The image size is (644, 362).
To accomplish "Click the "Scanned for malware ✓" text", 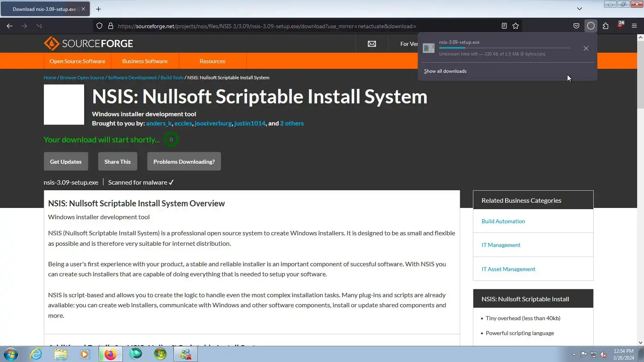I will pyautogui.click(x=141, y=183).
